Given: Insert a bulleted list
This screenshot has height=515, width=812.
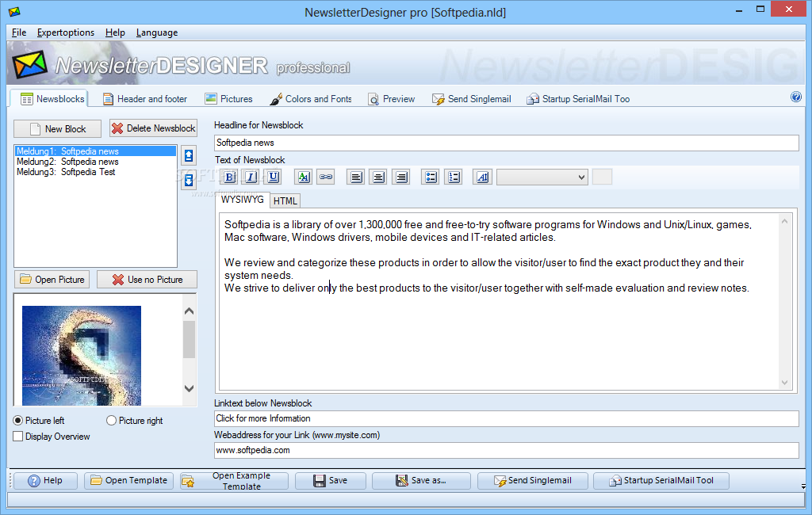Looking at the screenshot, I should pyautogui.click(x=431, y=177).
